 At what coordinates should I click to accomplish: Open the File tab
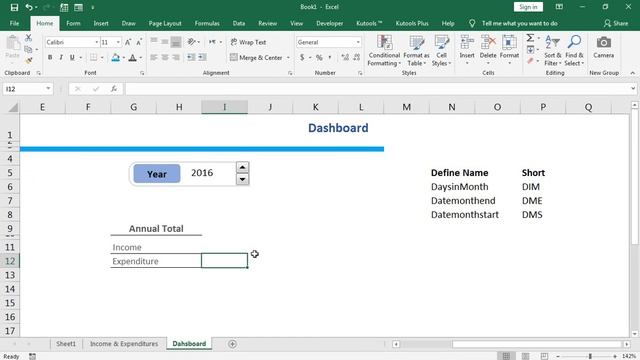[x=14, y=23]
